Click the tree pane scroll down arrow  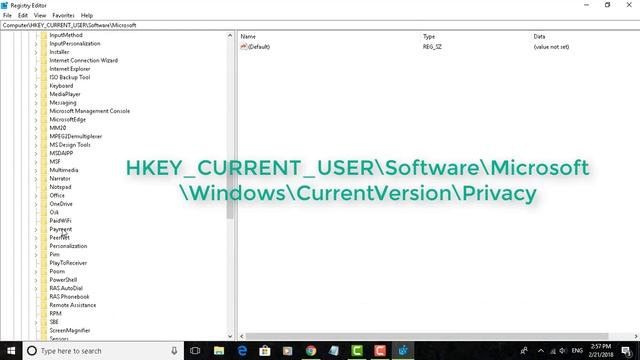pos(230,336)
